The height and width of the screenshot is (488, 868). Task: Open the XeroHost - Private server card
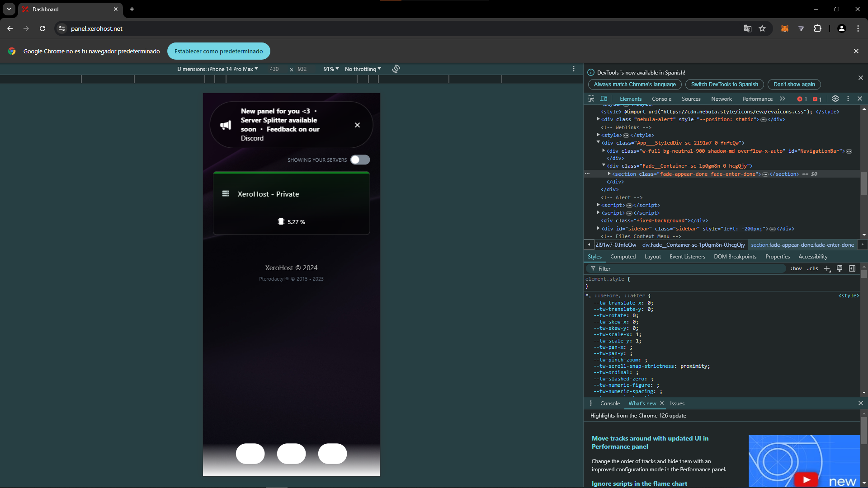(x=291, y=203)
